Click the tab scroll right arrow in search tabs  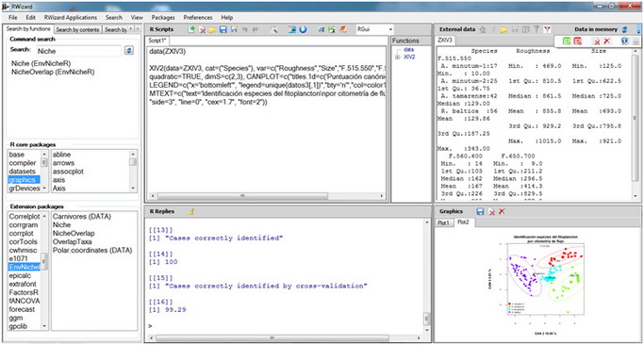pyautogui.click(x=138, y=29)
